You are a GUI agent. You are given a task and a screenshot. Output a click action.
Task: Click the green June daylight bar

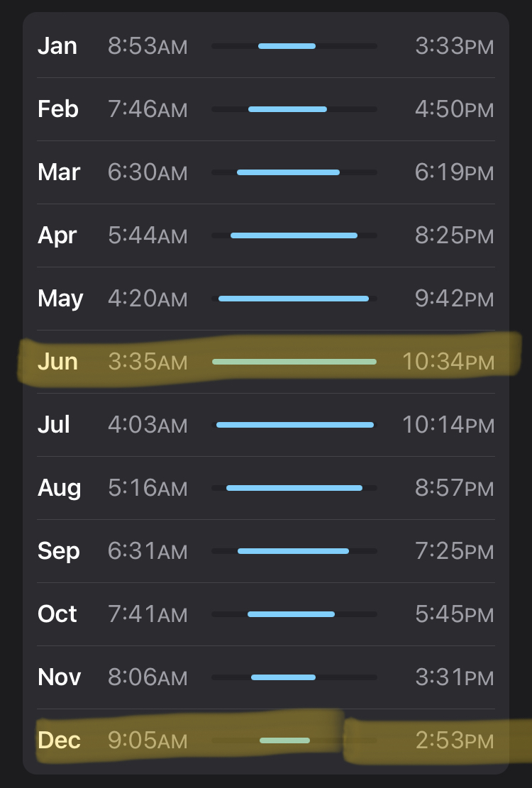click(x=294, y=362)
